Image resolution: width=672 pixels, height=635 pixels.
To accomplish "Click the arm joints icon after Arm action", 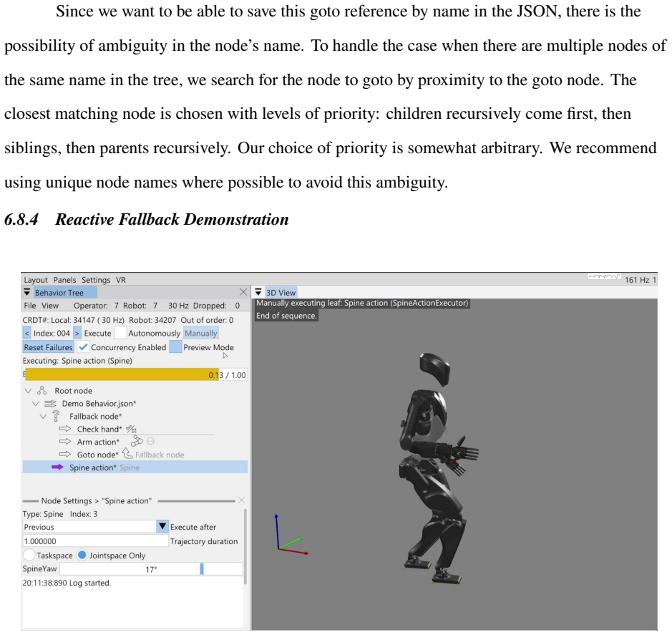I will coord(137,441).
